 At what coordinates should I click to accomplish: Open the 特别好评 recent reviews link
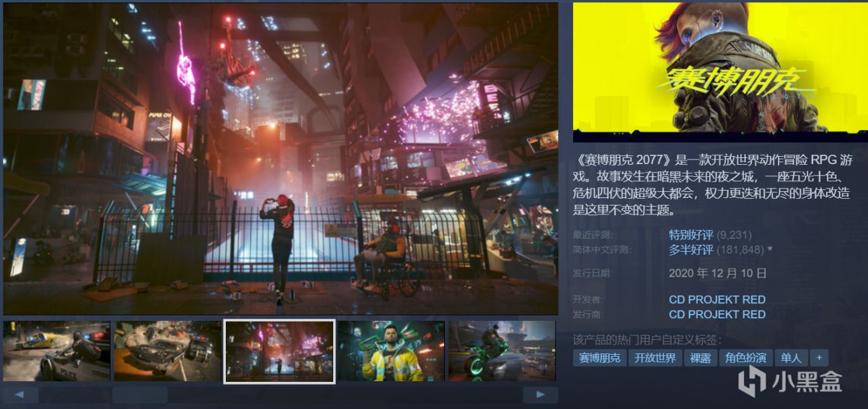tap(691, 235)
